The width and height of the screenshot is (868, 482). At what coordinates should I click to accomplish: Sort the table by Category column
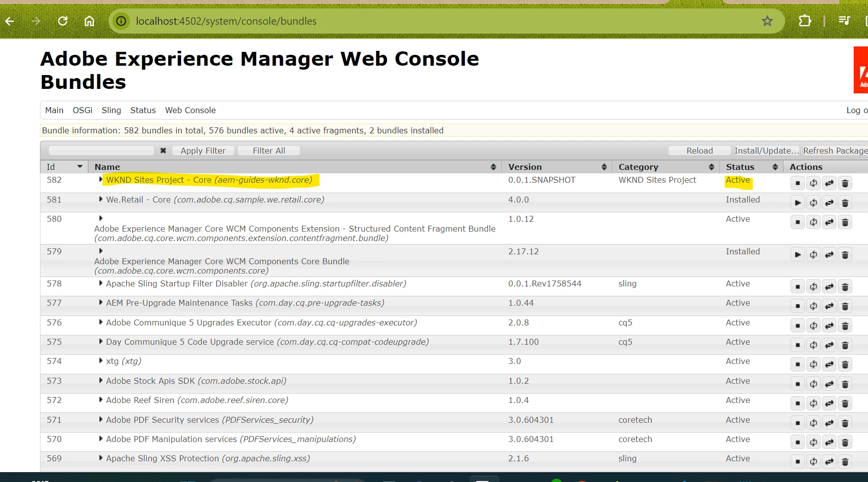pos(666,167)
